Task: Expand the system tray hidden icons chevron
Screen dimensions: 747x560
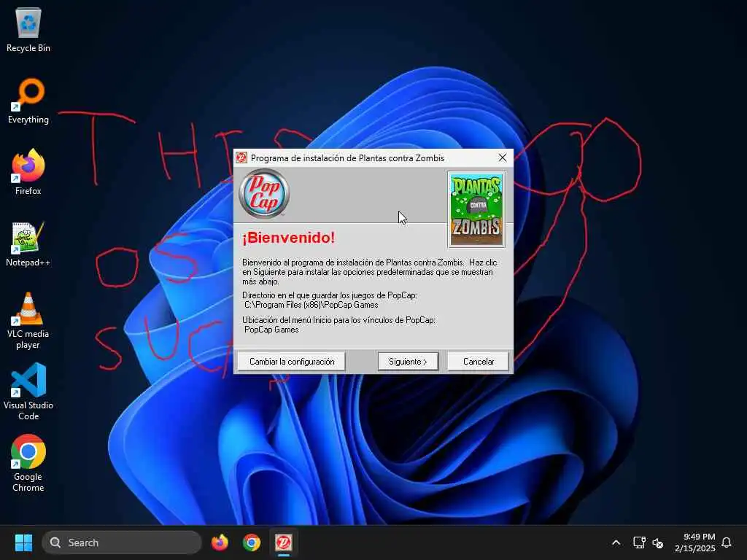Action: pyautogui.click(x=616, y=542)
